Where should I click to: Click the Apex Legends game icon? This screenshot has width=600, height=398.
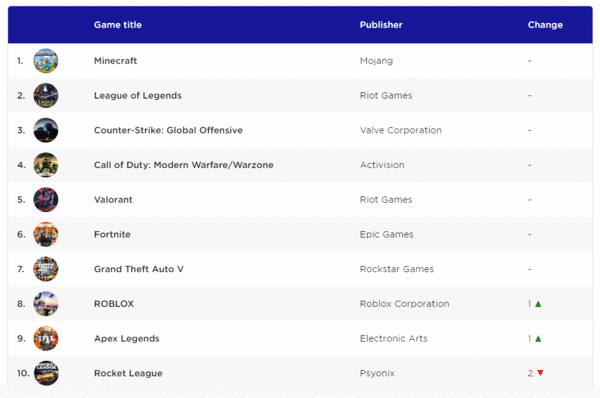(46, 338)
